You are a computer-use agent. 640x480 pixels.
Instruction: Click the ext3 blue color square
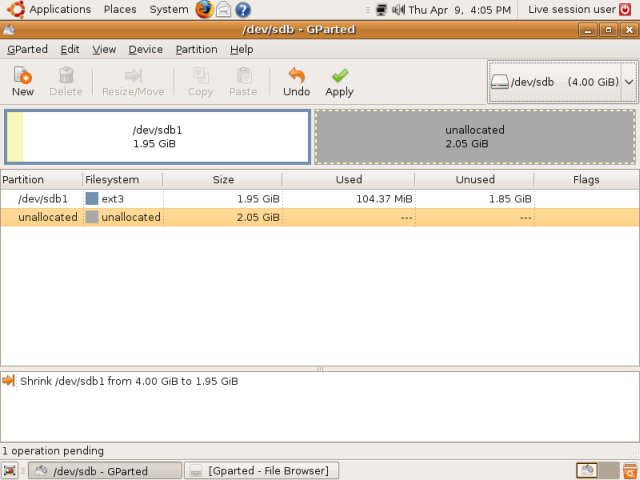click(92, 199)
